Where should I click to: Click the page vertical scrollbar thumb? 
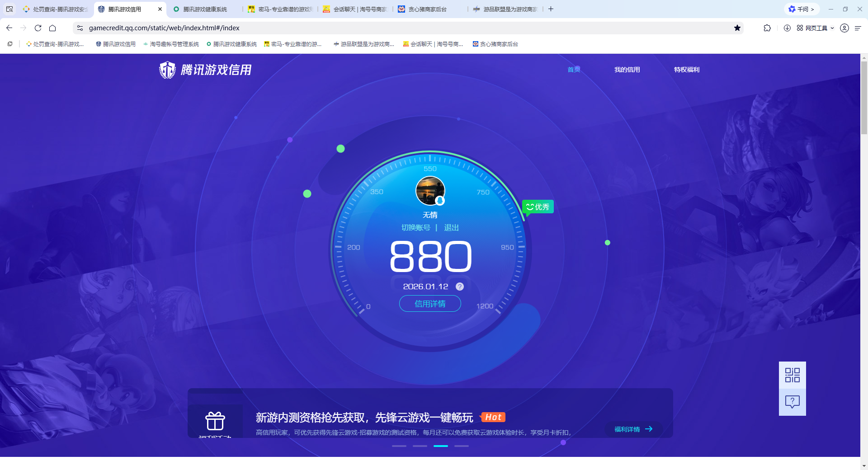coord(864,97)
